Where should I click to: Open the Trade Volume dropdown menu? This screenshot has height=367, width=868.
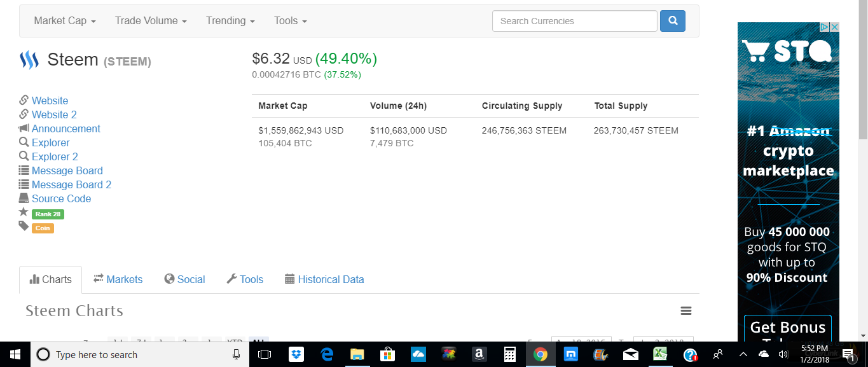pyautogui.click(x=151, y=21)
